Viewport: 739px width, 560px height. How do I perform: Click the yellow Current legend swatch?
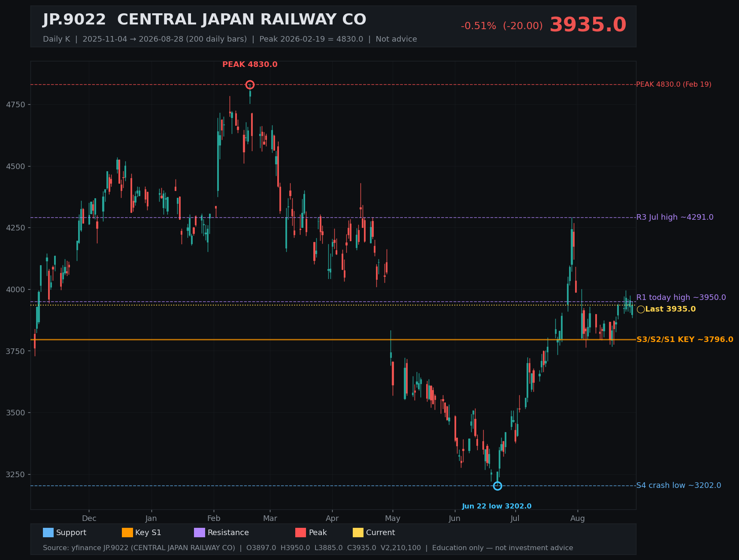(x=358, y=533)
